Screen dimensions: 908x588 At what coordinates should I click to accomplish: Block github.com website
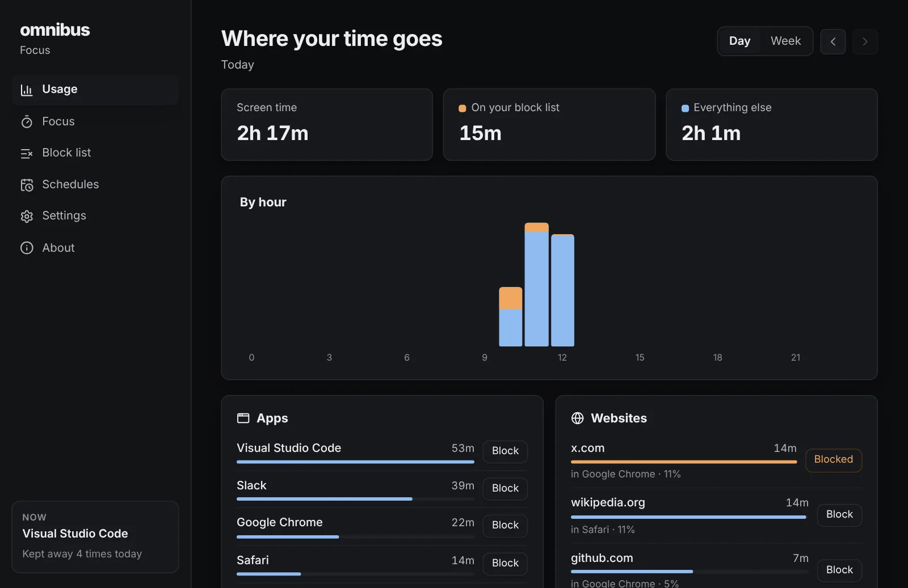click(x=839, y=570)
